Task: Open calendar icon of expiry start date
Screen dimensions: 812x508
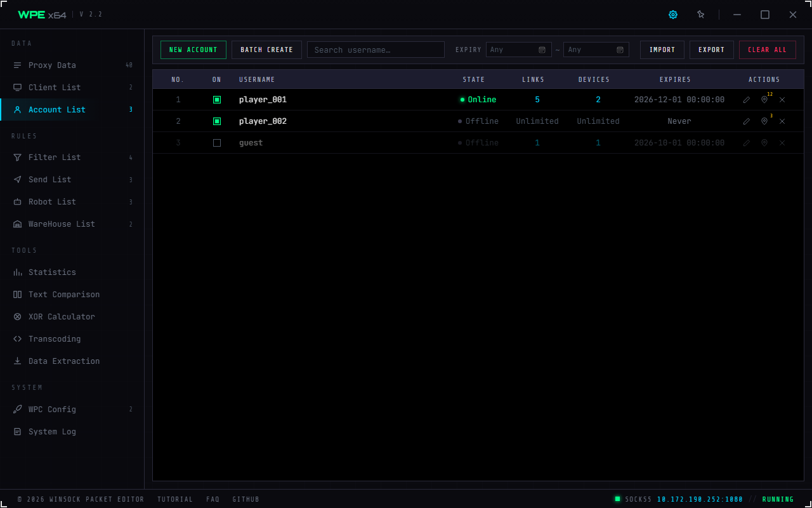Action: (542, 50)
